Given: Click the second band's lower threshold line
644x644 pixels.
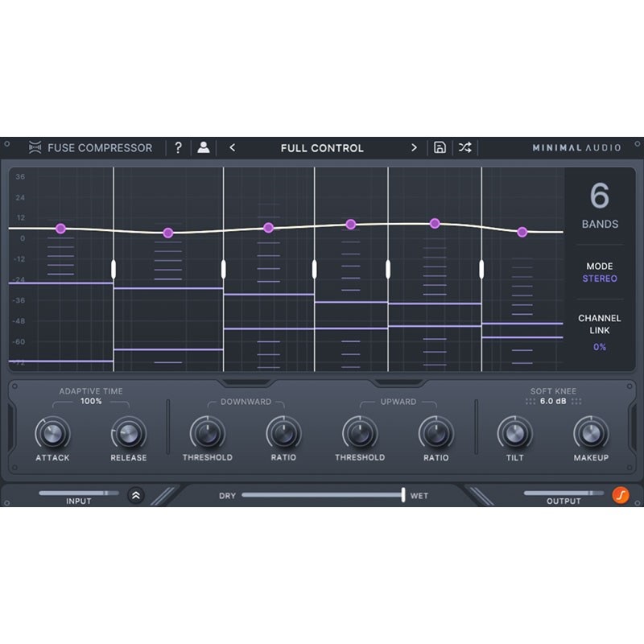Looking at the screenshot, I should pyautogui.click(x=168, y=349).
